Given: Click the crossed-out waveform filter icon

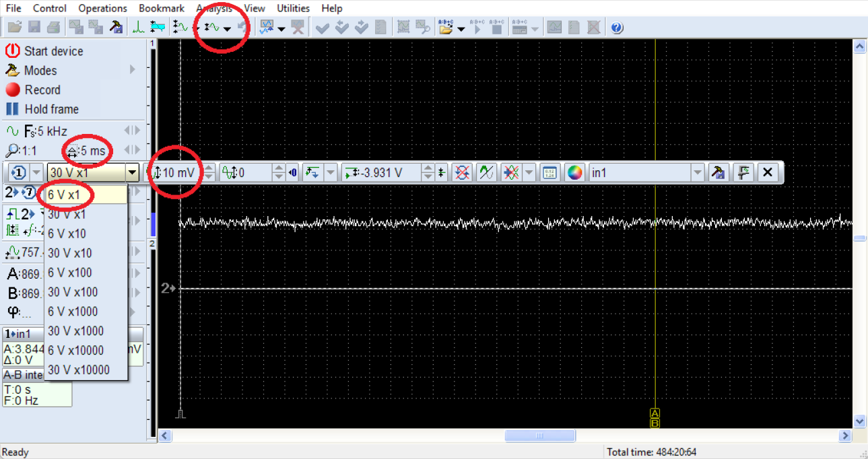Looking at the screenshot, I should point(462,173).
